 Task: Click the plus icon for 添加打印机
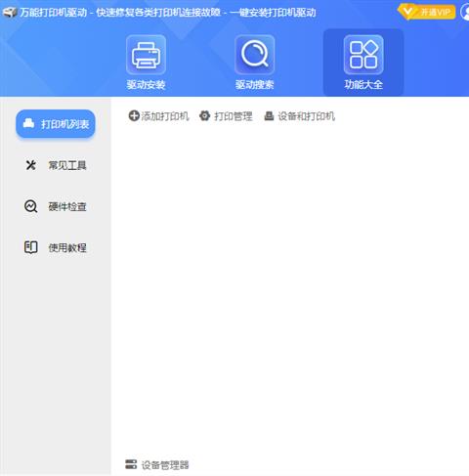[x=134, y=115]
